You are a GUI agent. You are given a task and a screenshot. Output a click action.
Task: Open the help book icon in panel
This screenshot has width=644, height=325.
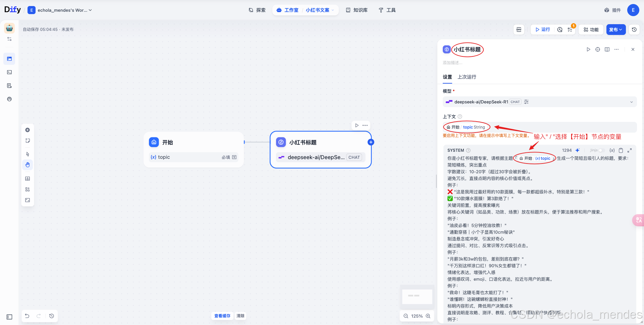point(607,49)
